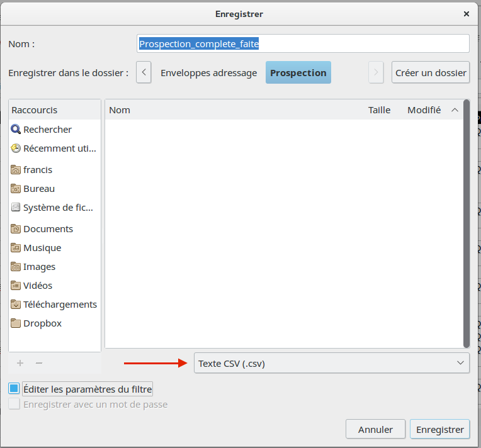
Task: Open the Récemment utilisés clock icon shortcut
Action: tap(16, 148)
